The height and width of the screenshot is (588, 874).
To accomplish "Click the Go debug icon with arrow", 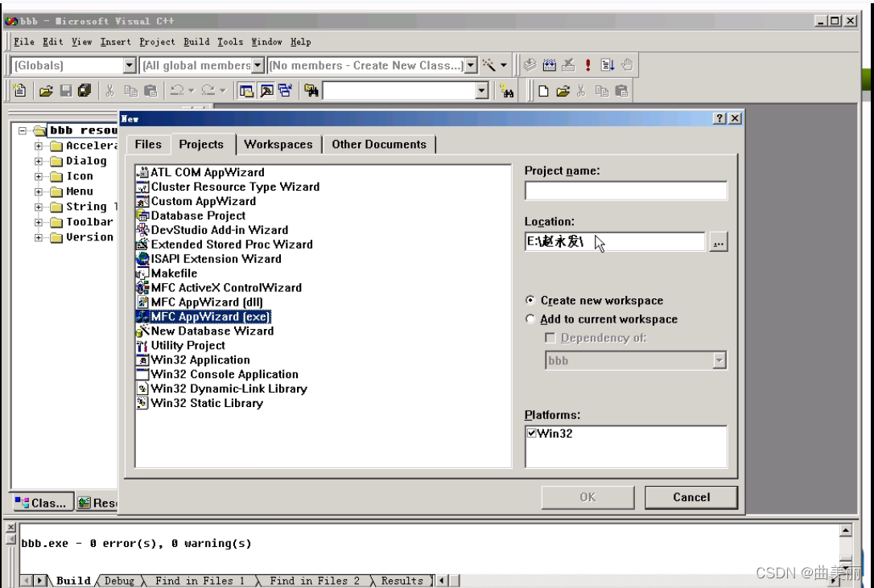I will click(x=608, y=65).
